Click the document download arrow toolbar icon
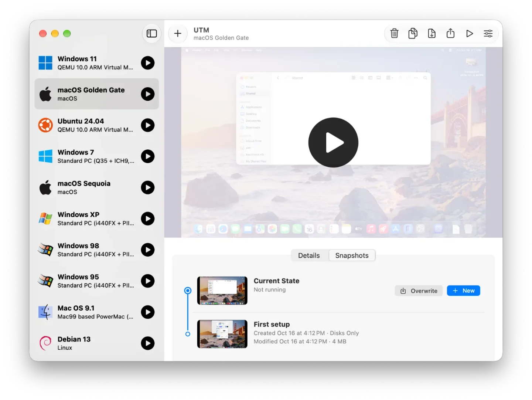This screenshot has height=400, width=532. (432, 34)
